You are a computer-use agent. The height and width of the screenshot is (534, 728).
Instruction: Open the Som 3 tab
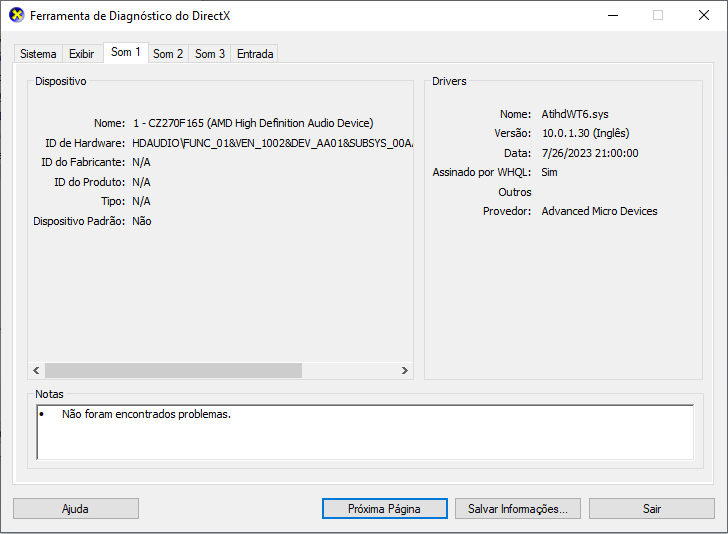tap(210, 54)
